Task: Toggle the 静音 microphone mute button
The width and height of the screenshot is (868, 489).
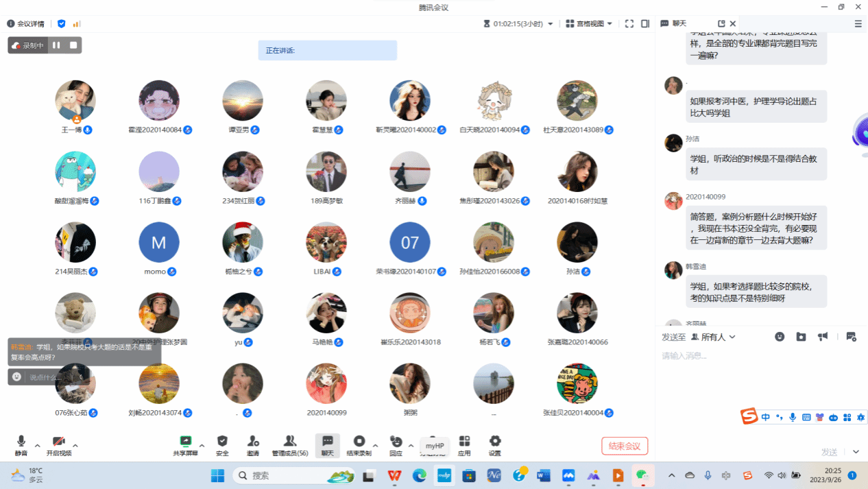Action: tap(21, 442)
